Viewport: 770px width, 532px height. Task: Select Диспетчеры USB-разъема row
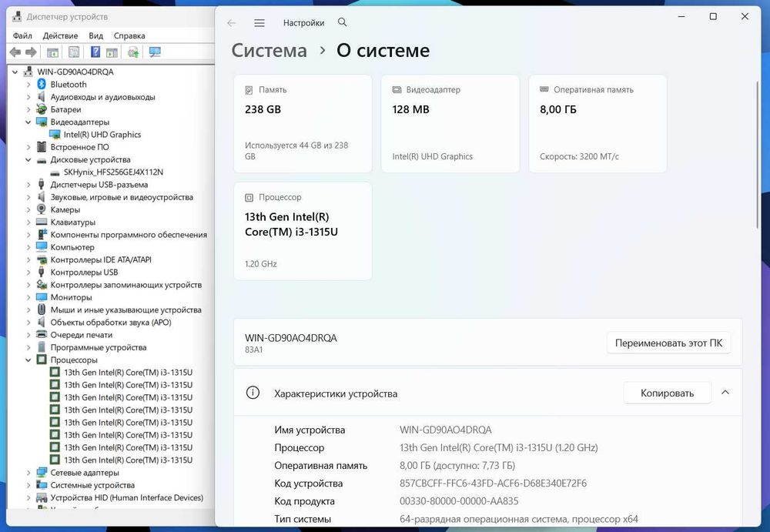[99, 185]
